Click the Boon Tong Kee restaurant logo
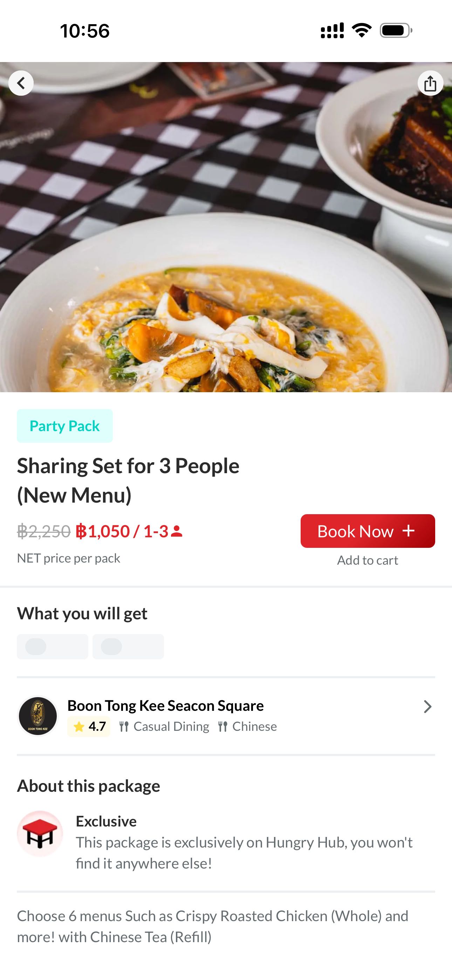 pyautogui.click(x=38, y=716)
